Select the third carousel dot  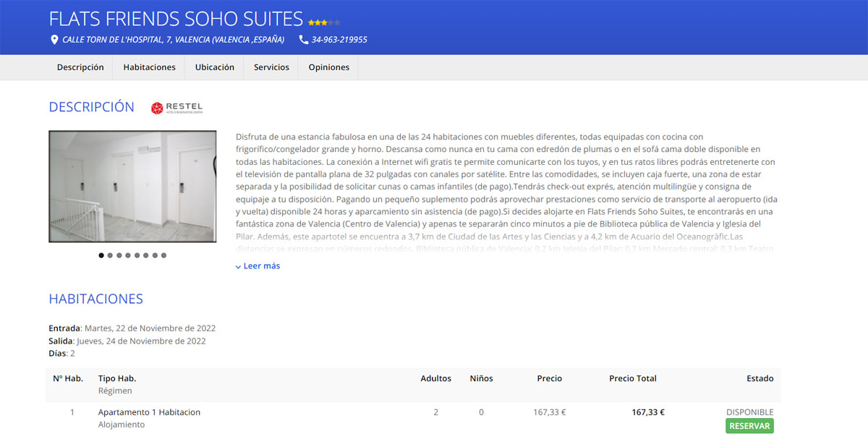tap(119, 255)
